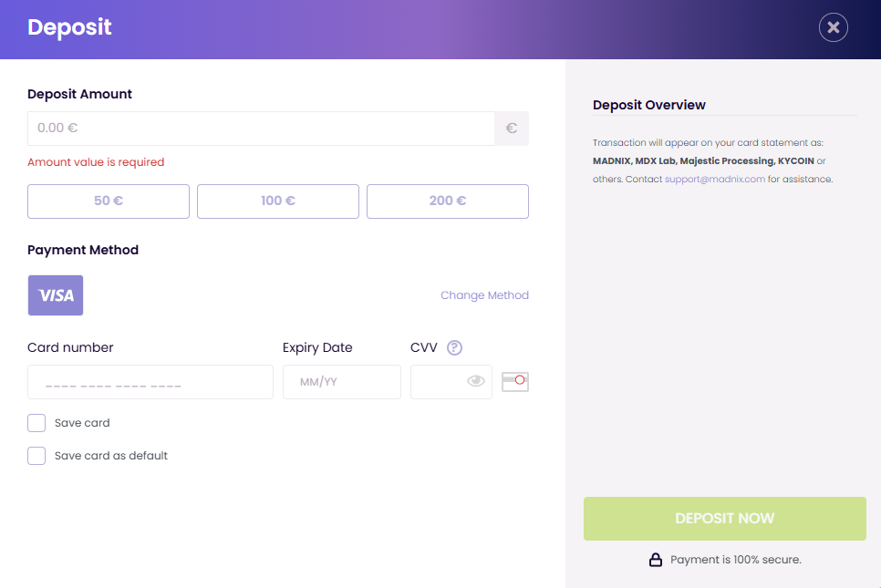Pick the 200 € preset amount
881x588 pixels.
(x=448, y=201)
